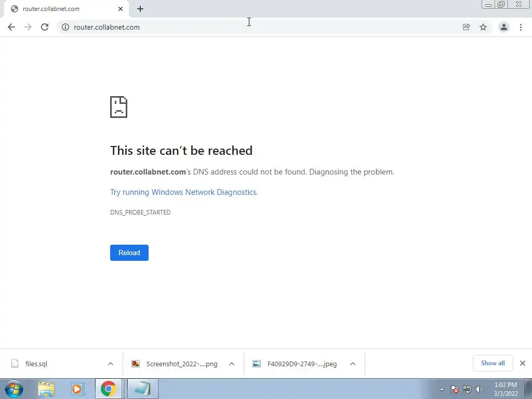Click the blue Reload button
532x399 pixels.
pos(129,253)
